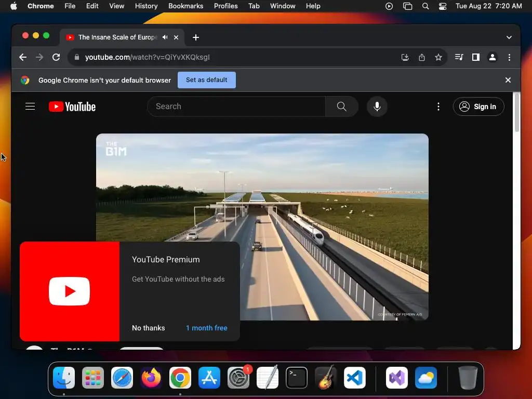The height and width of the screenshot is (399, 532).
Task: Click the Stage Manager menu bar icon
Action: [407, 6]
